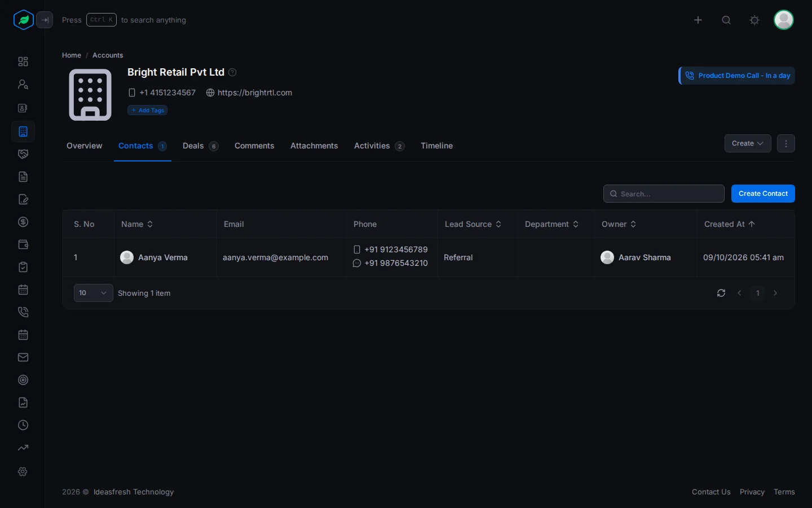Open the Privacy footer link
Viewport: 812px width, 508px height.
click(x=752, y=492)
